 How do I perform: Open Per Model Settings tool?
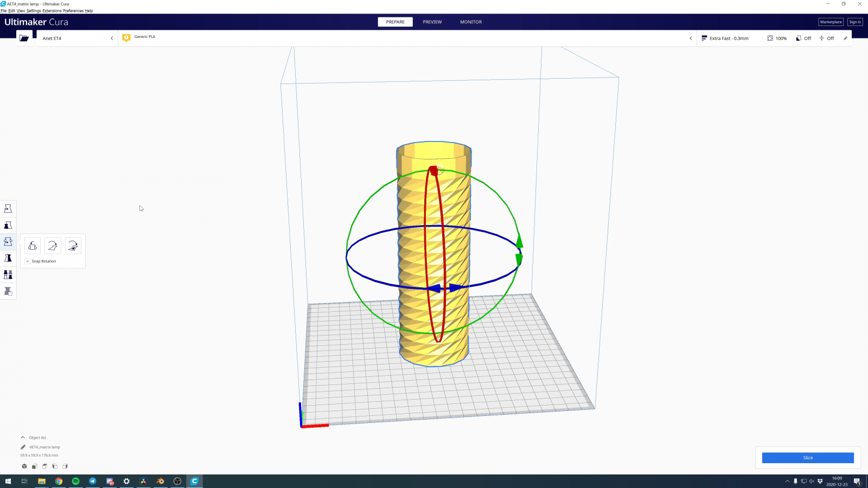pyautogui.click(x=8, y=275)
